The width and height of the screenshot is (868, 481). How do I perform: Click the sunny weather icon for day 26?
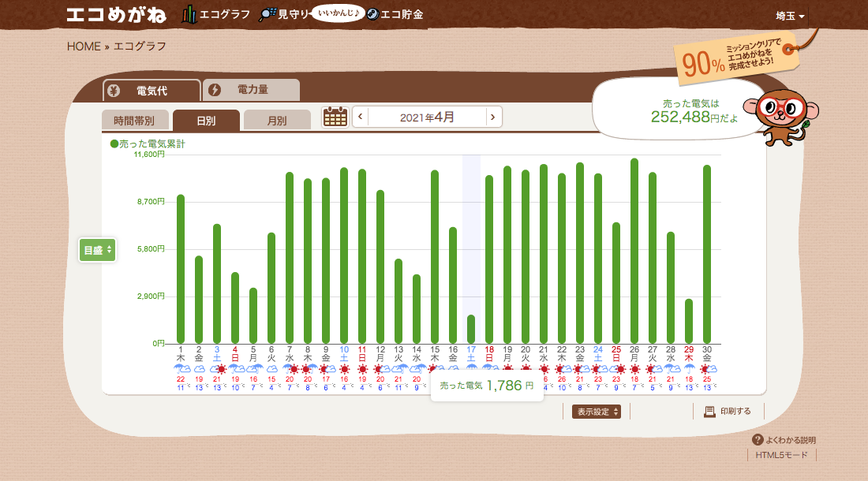tap(634, 369)
